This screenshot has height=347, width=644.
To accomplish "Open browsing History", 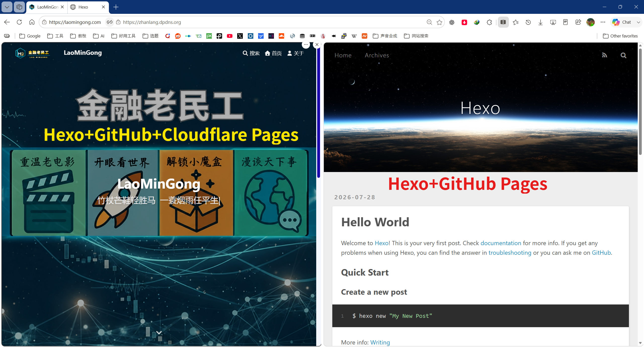I will click(x=528, y=22).
